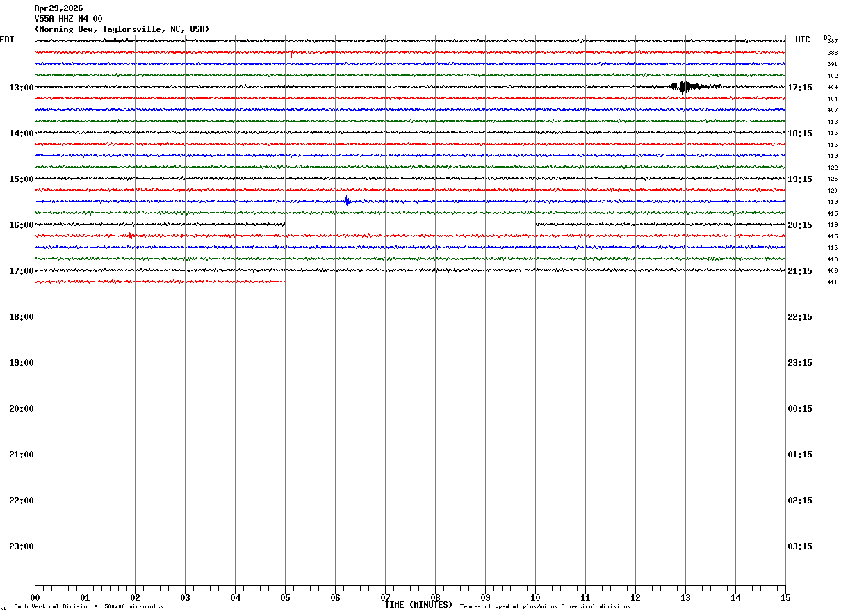841x616 pixels.
Task: Select the 15:00 EDT time label
Action: click(x=22, y=179)
